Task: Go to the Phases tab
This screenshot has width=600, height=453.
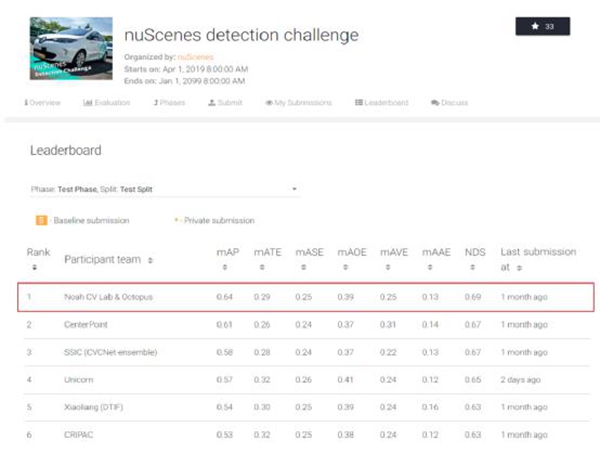Action: (x=171, y=103)
